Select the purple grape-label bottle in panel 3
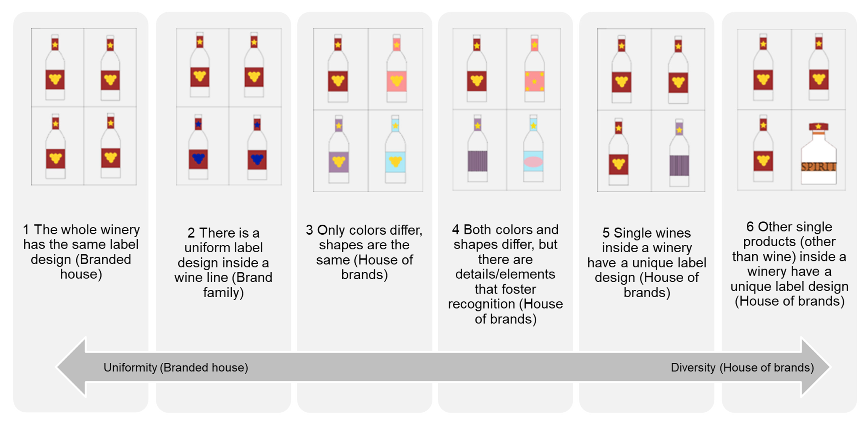The height and width of the screenshot is (423, 868). (339, 150)
